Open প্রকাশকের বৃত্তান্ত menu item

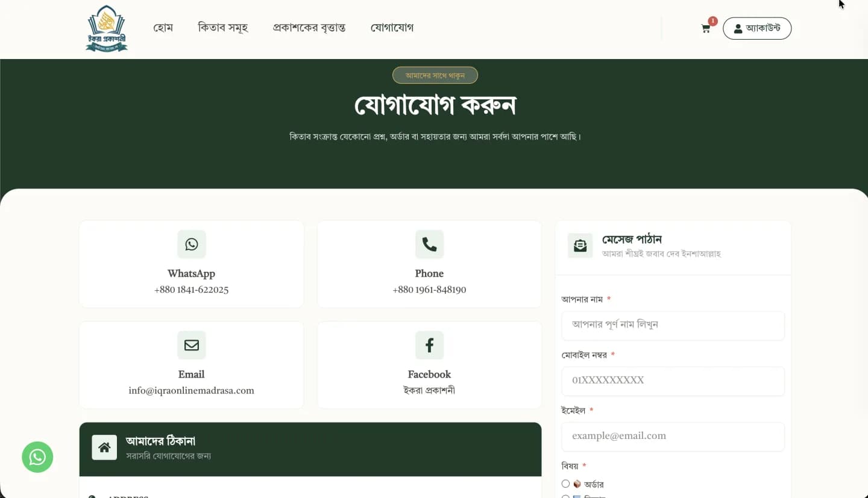click(309, 28)
